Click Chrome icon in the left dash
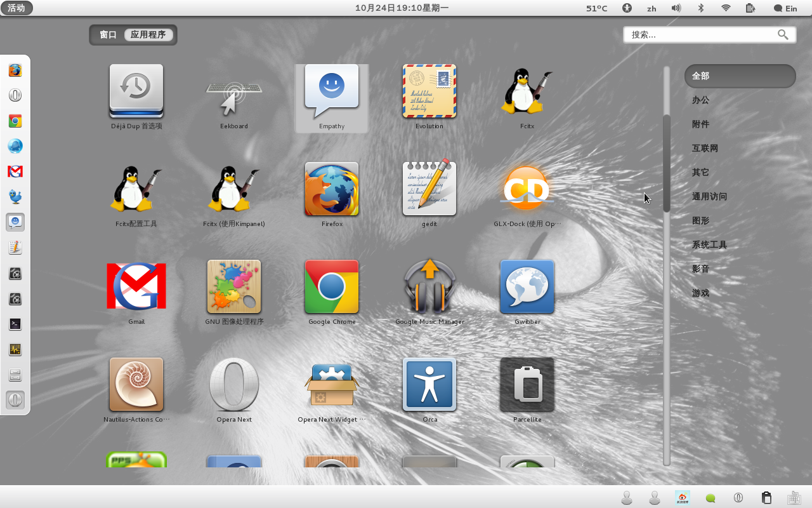The image size is (812, 508). click(15, 121)
